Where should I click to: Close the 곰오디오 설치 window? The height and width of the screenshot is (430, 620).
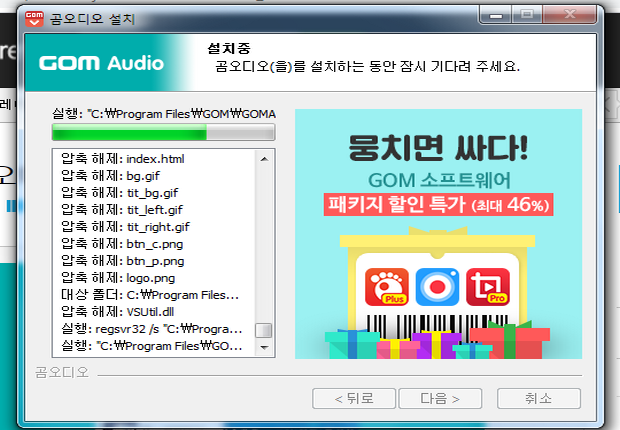coord(570,15)
